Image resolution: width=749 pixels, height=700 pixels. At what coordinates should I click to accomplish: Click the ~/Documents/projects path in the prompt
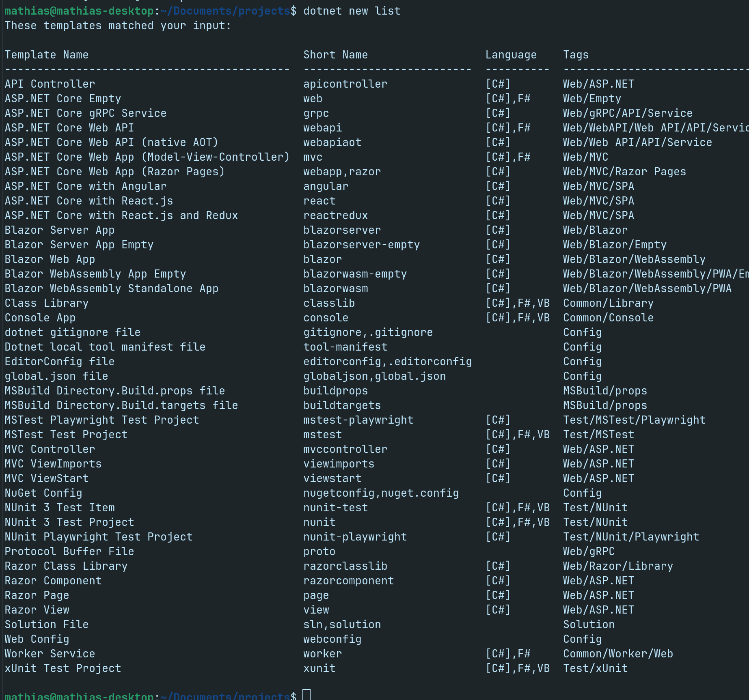tap(222, 11)
